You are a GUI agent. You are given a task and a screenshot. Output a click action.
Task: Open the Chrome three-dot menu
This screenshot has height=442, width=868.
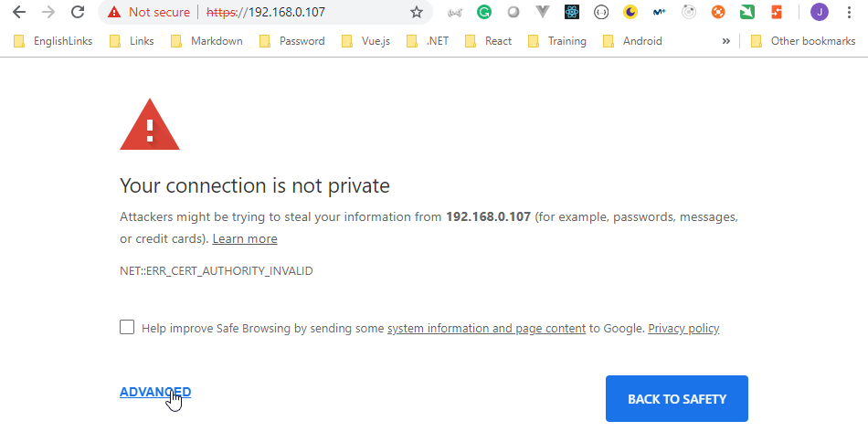coord(849,12)
